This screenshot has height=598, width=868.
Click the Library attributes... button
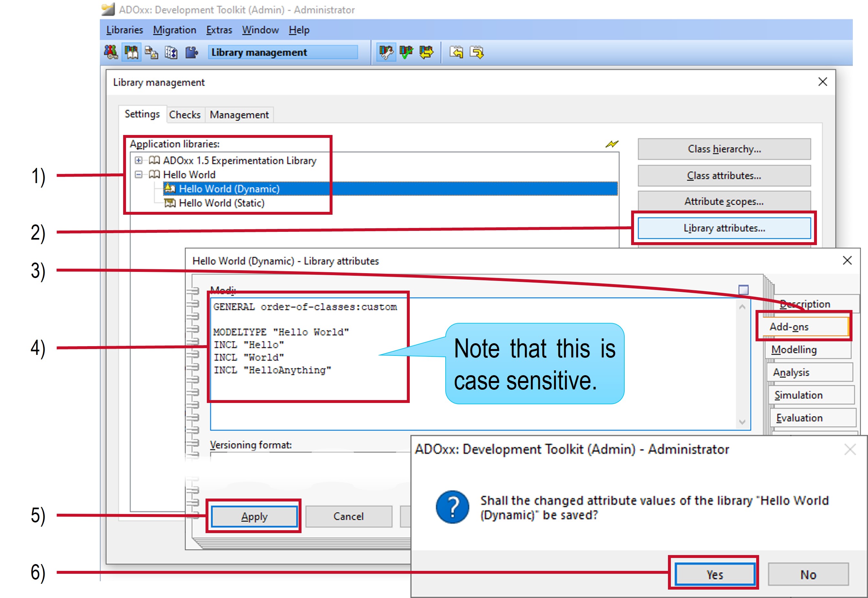click(x=724, y=228)
